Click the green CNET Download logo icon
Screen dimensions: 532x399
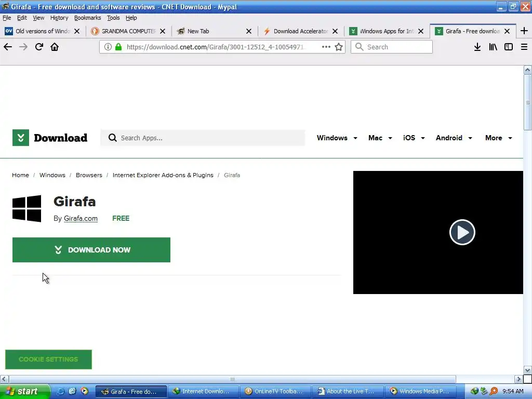pos(21,138)
